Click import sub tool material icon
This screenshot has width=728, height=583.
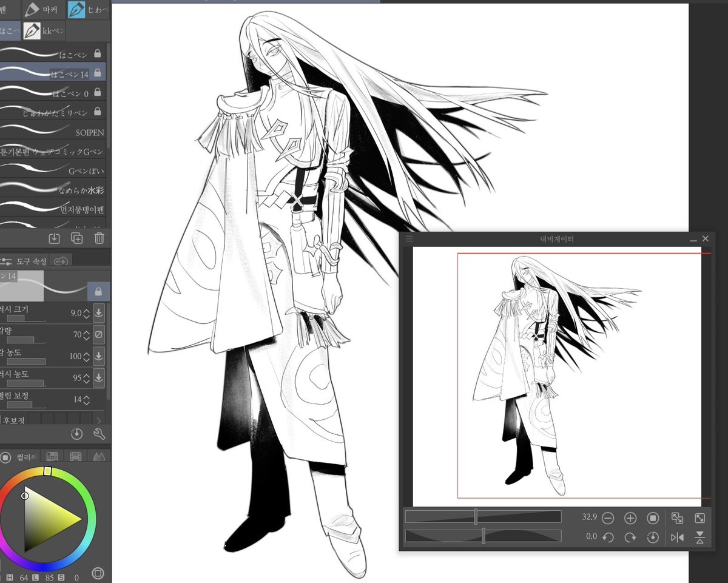(x=54, y=238)
